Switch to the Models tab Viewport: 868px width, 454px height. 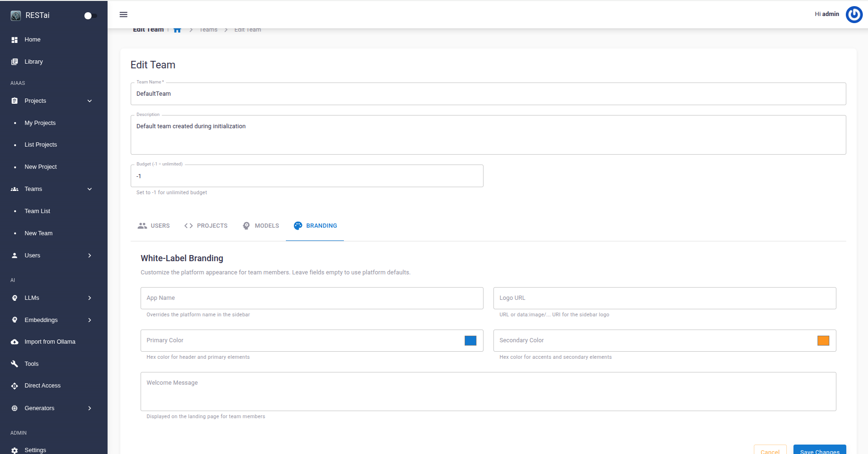point(261,226)
